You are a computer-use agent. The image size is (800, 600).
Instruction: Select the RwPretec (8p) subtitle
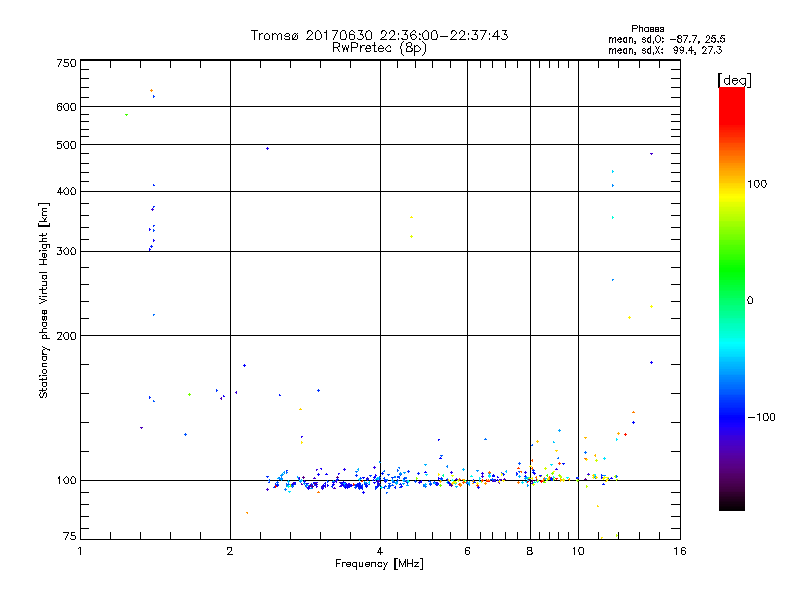coord(379,47)
